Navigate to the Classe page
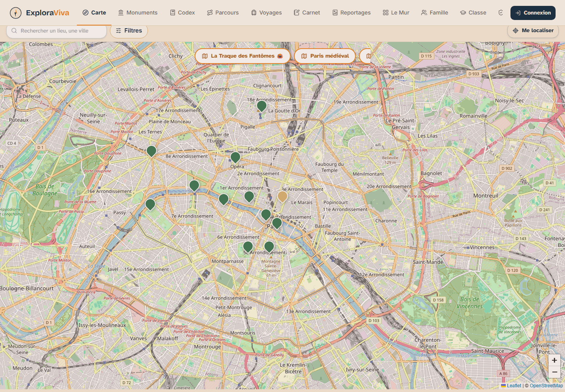The height and width of the screenshot is (392, 565). coord(473,13)
